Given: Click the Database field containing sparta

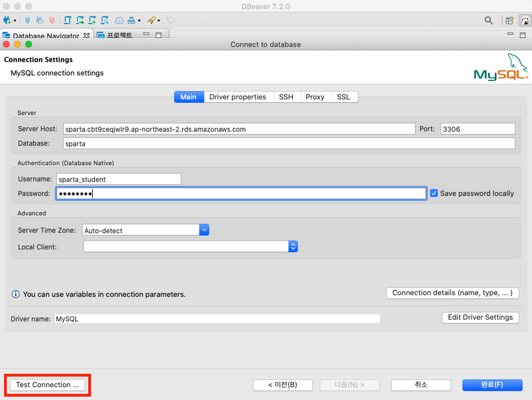Looking at the screenshot, I should coord(289,143).
